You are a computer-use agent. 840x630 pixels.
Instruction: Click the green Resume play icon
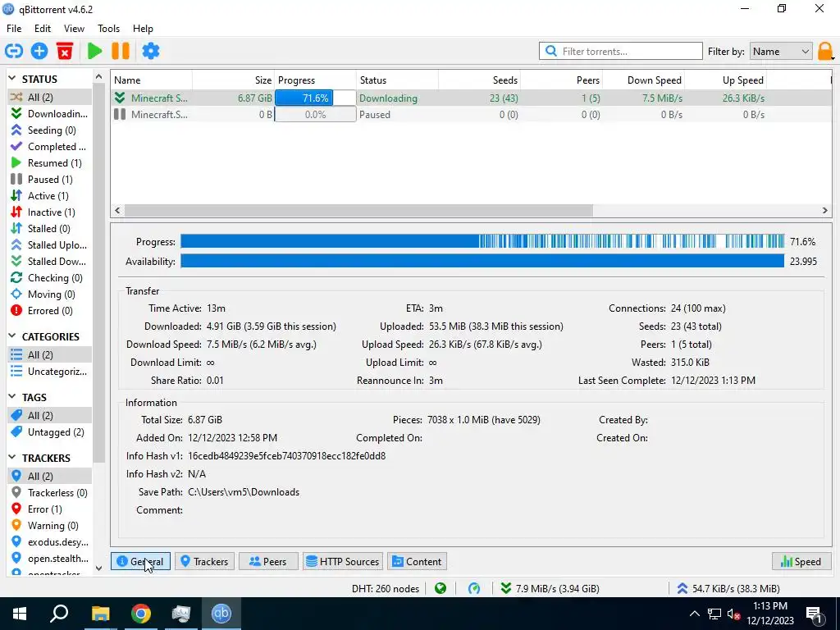(x=95, y=52)
